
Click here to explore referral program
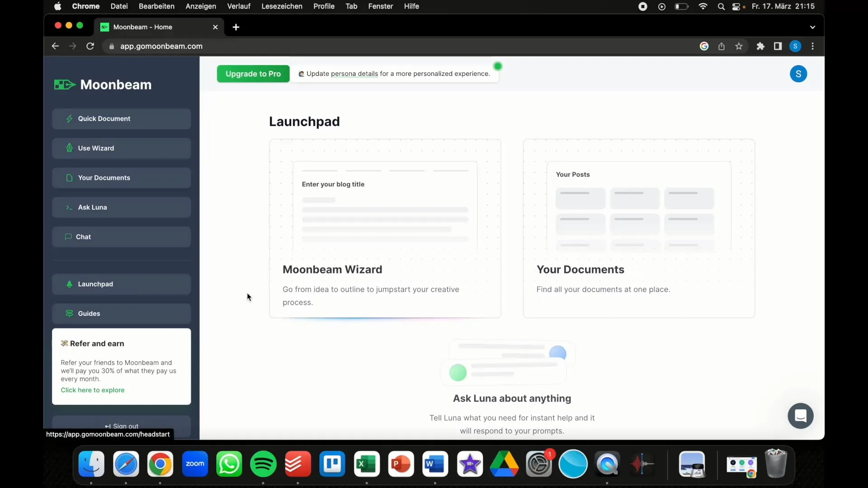point(92,389)
